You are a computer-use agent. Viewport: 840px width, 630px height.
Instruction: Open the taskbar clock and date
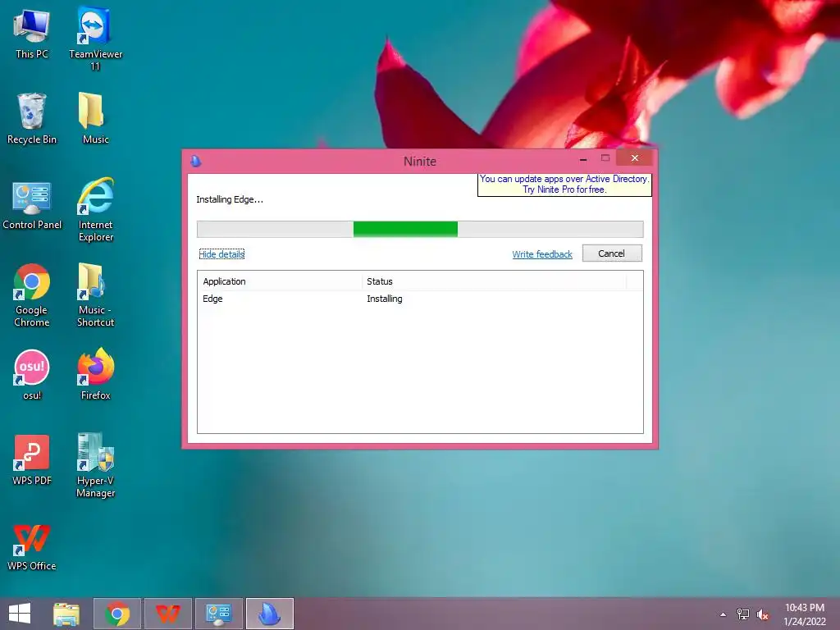pyautogui.click(x=805, y=614)
